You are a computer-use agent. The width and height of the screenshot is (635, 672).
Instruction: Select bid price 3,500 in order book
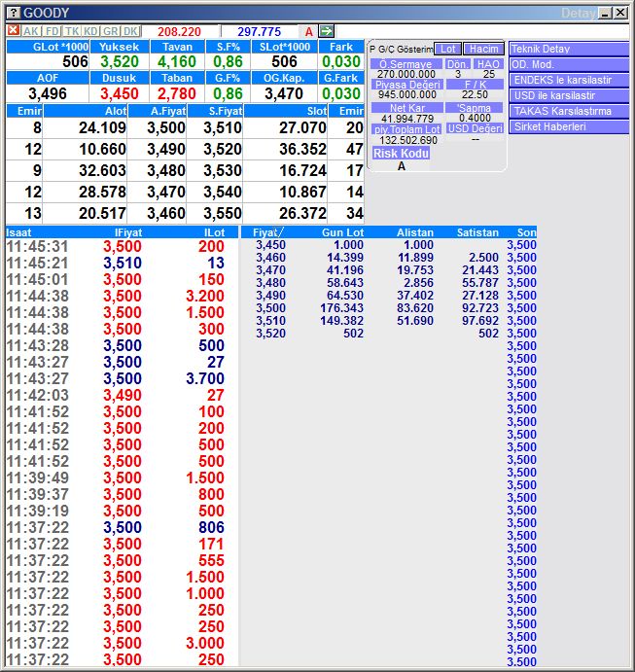point(166,127)
